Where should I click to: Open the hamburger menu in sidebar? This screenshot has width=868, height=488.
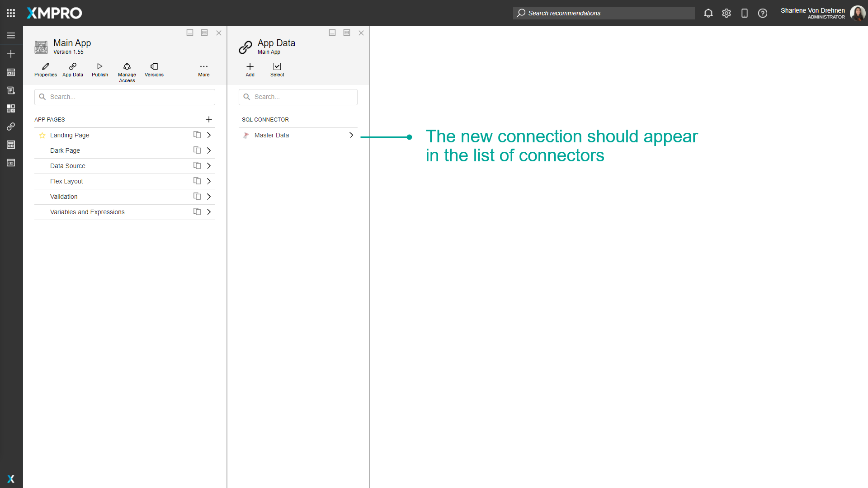coord(11,35)
